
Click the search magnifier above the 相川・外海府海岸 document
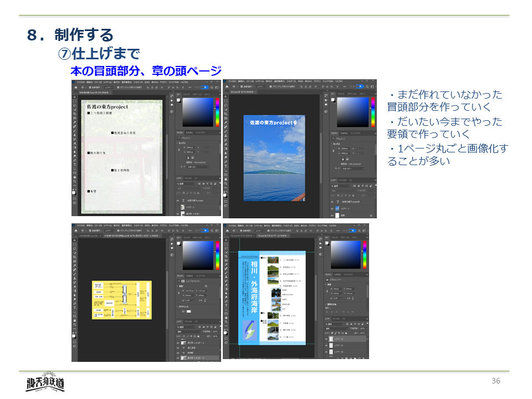[x=360, y=231]
